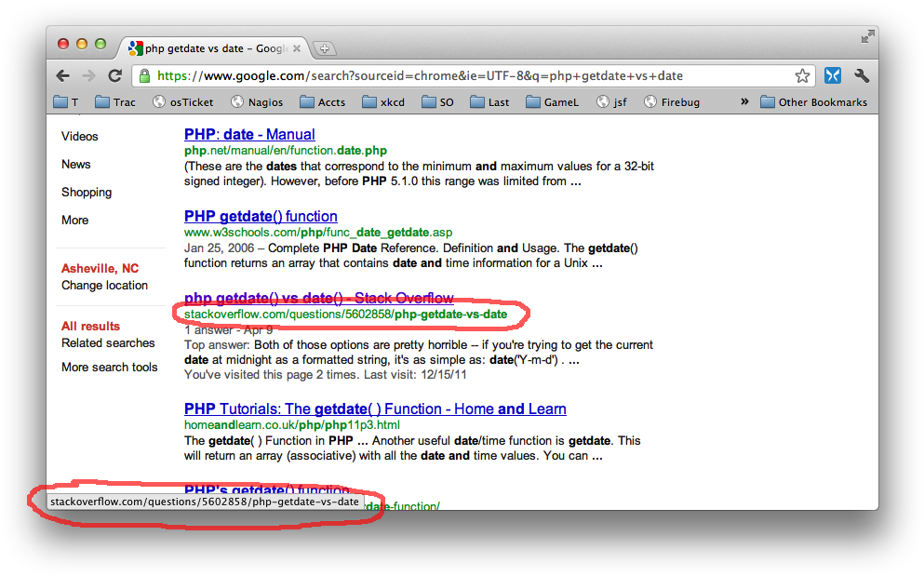Screen dimensions: 924x576
Task: Open the Nagios bookmark
Action: point(257,102)
